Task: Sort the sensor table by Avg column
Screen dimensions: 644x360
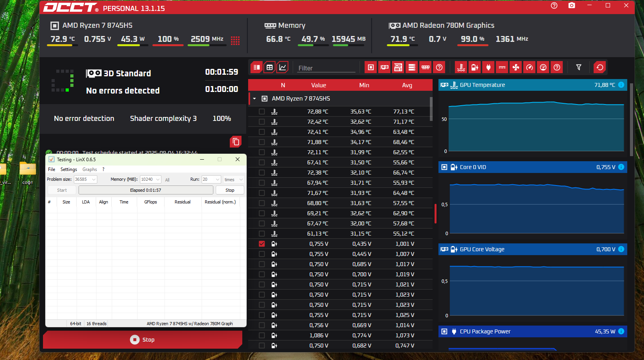Action: 407,85
